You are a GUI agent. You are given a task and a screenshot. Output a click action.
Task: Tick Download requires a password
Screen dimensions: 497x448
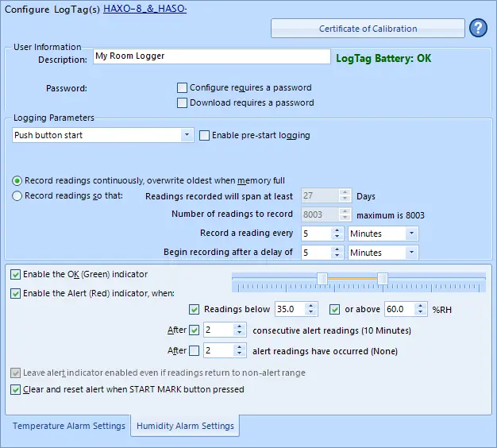(x=182, y=103)
